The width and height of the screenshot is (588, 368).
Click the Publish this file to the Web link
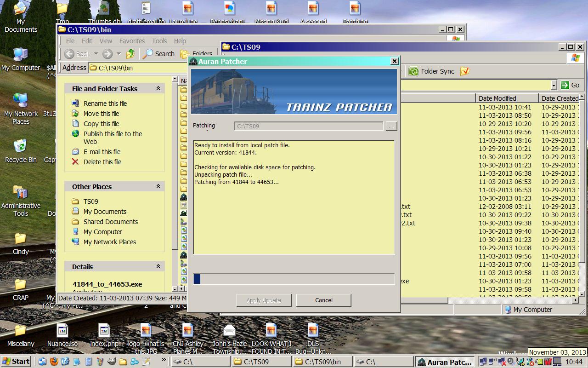[x=113, y=138]
